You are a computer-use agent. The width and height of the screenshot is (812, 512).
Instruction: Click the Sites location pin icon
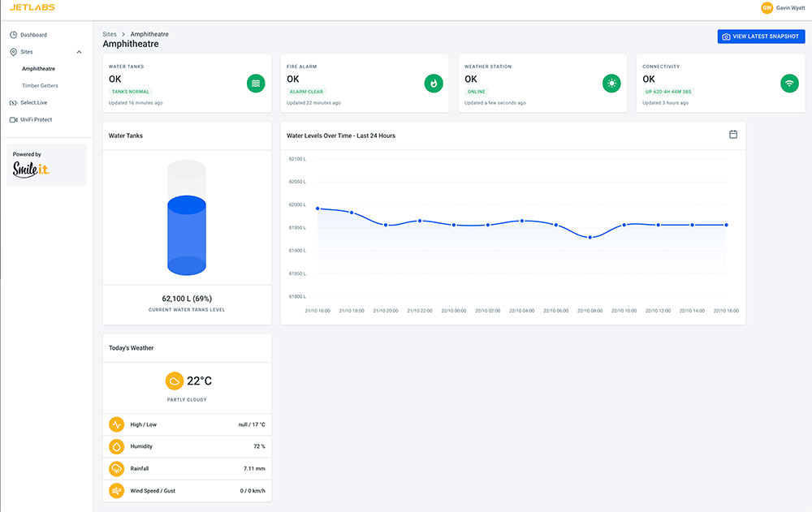tap(14, 52)
